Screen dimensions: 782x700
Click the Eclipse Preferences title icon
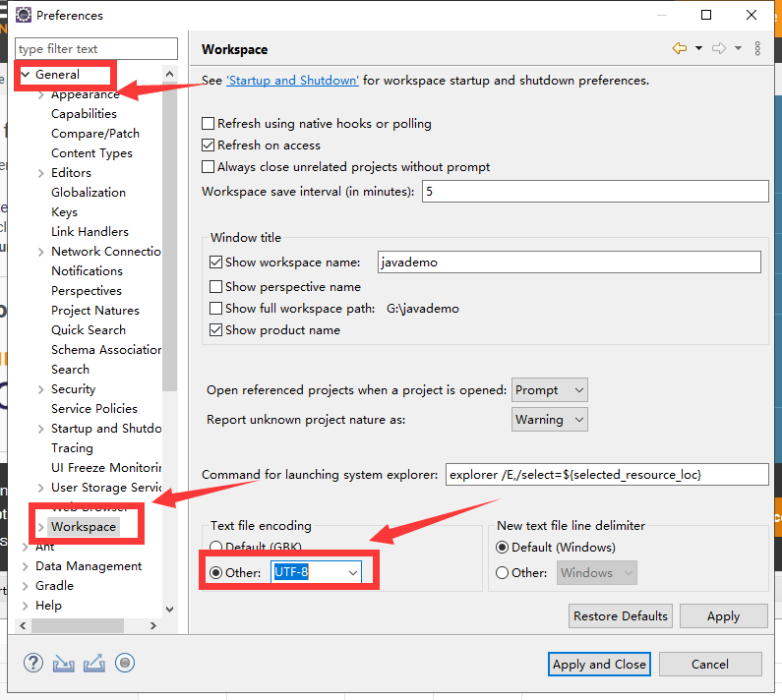[23, 15]
